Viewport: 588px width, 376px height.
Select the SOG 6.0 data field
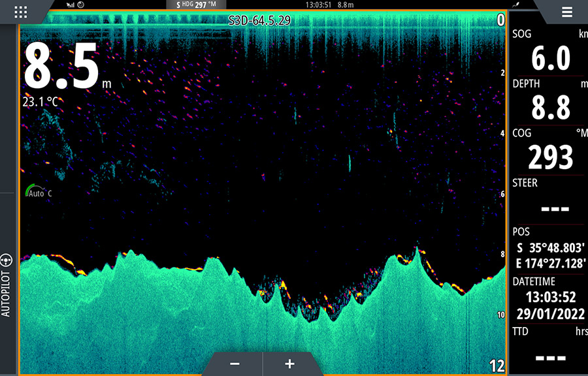click(x=547, y=52)
